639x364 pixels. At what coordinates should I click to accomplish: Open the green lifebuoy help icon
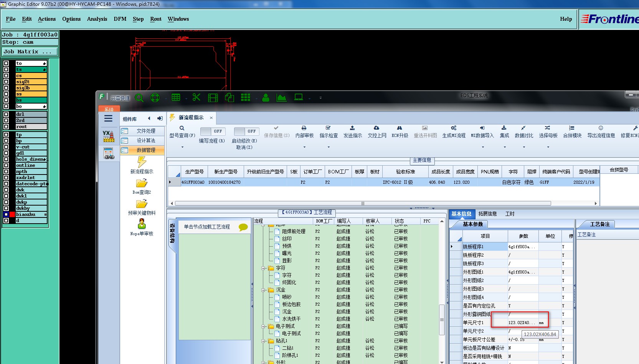pyautogui.click(x=155, y=97)
